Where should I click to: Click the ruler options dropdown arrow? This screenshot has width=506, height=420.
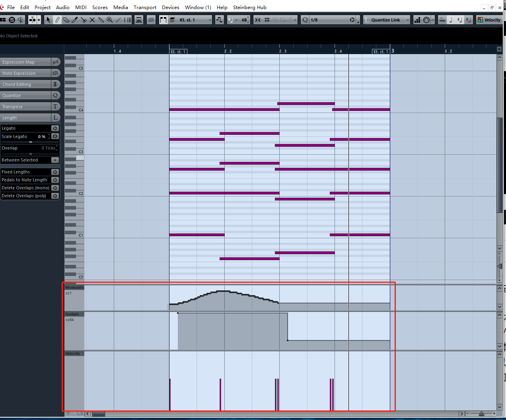(499, 49)
